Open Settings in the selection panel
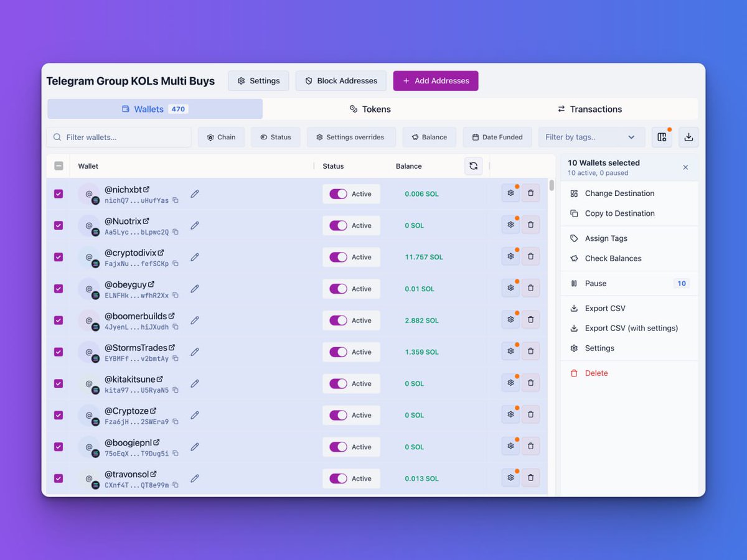This screenshot has width=747, height=560. tap(629, 348)
